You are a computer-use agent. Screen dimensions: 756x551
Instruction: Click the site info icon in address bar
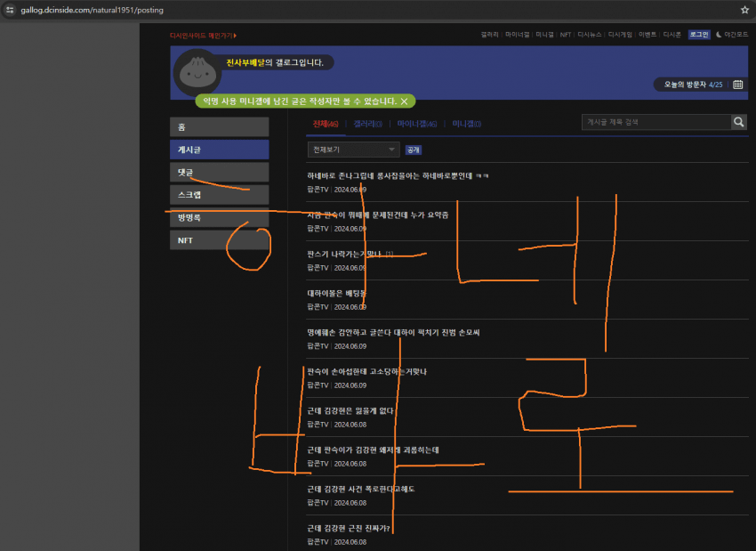point(8,10)
